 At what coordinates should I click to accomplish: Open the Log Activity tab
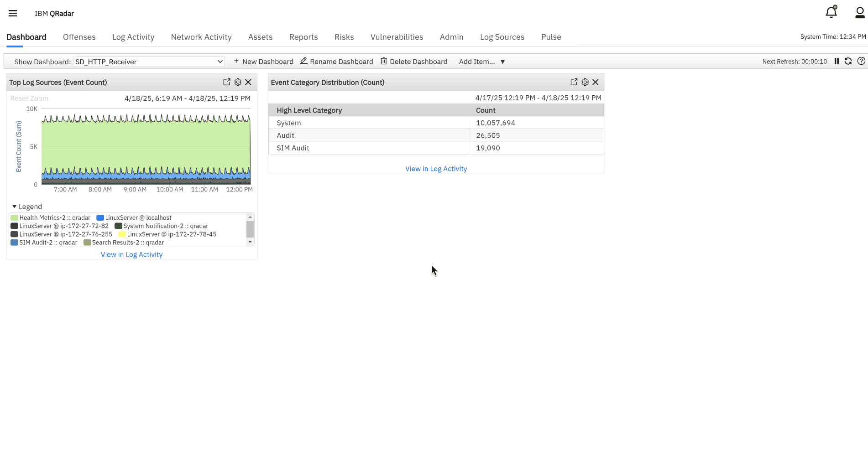tap(133, 37)
